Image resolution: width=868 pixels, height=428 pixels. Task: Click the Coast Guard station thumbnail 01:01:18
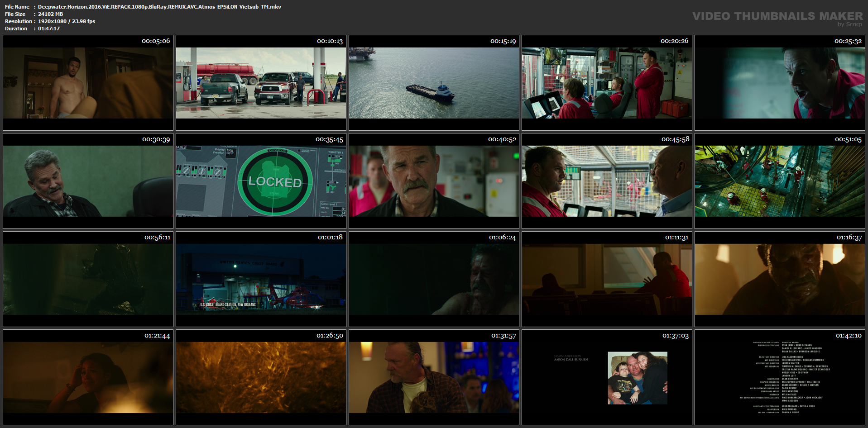tap(261, 279)
